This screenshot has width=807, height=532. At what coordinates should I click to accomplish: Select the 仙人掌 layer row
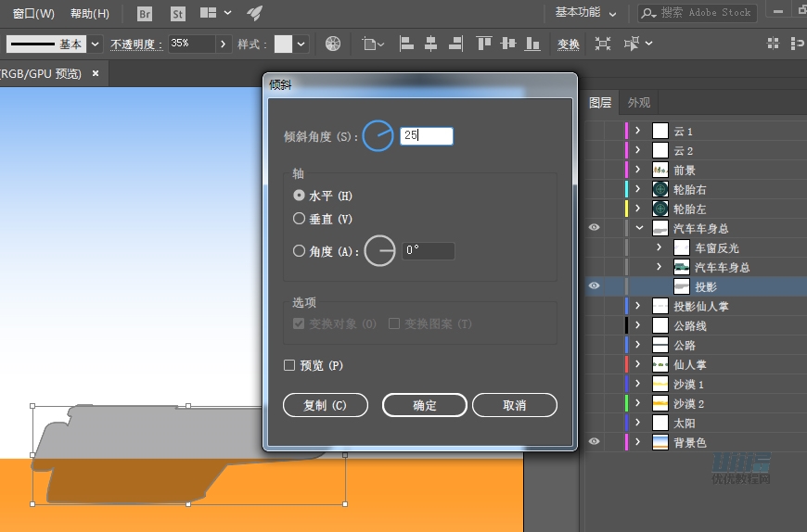696,364
